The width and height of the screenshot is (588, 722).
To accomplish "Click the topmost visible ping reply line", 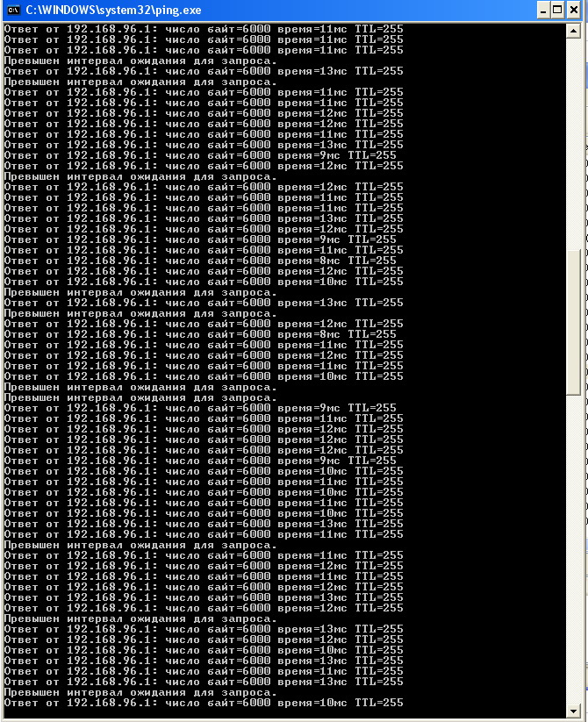I will [x=204, y=29].
